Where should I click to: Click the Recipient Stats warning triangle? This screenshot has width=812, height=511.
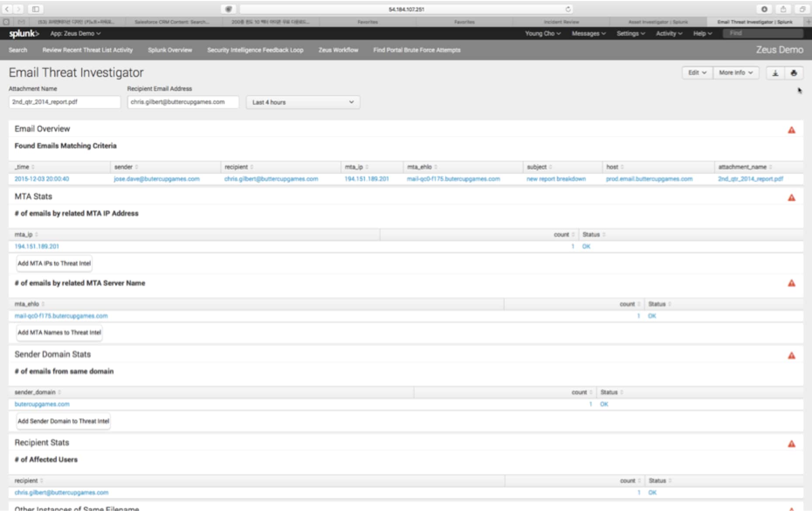tap(791, 444)
